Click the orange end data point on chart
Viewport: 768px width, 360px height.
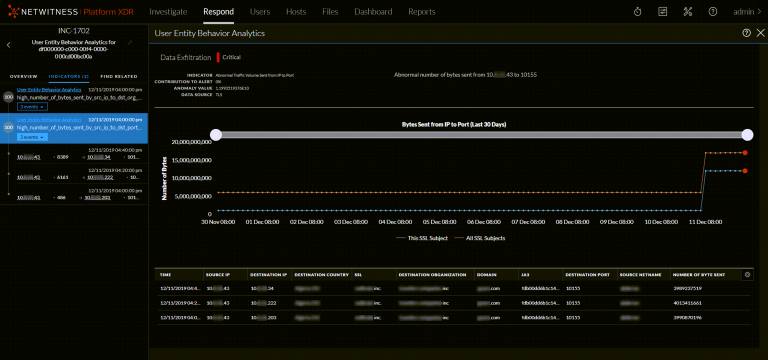(x=745, y=153)
